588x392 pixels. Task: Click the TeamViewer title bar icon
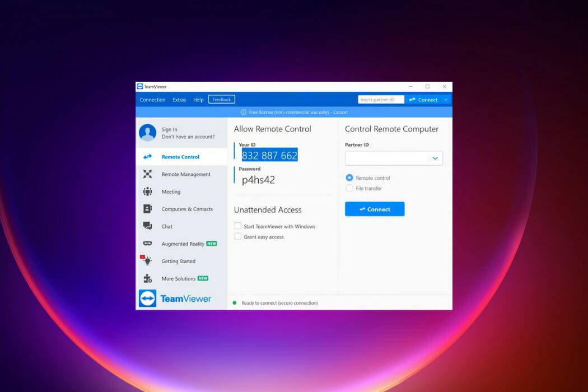point(140,86)
